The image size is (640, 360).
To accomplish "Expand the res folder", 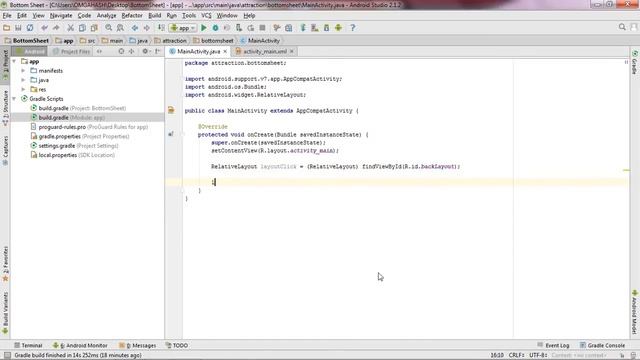I will pos(23,89).
